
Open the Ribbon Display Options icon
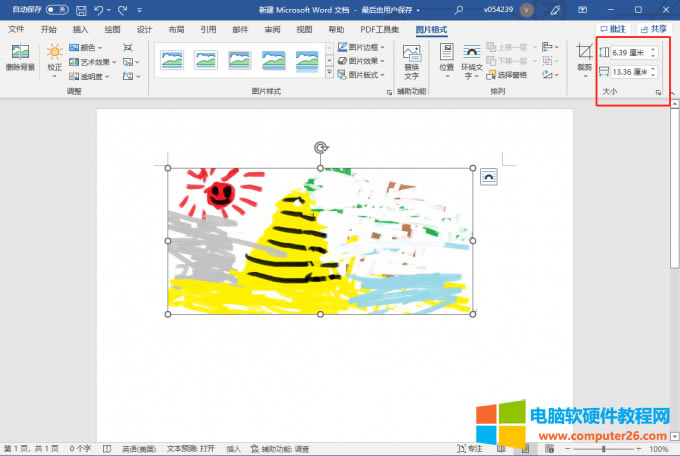coord(582,10)
